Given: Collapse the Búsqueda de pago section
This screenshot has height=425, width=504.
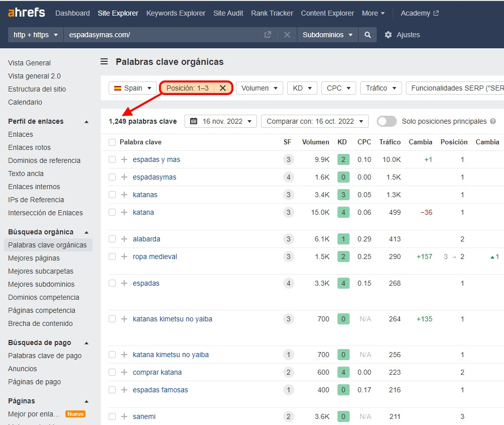Looking at the screenshot, I should (87, 343).
